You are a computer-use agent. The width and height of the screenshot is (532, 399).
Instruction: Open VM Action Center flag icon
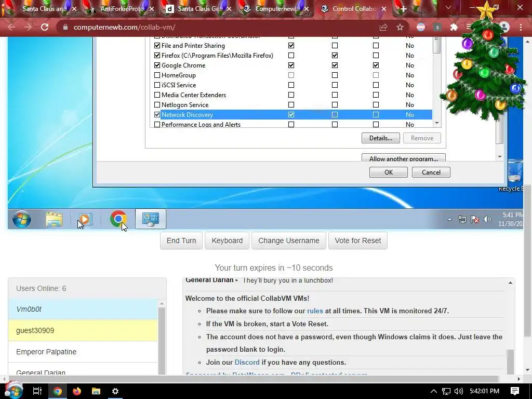[x=475, y=219]
